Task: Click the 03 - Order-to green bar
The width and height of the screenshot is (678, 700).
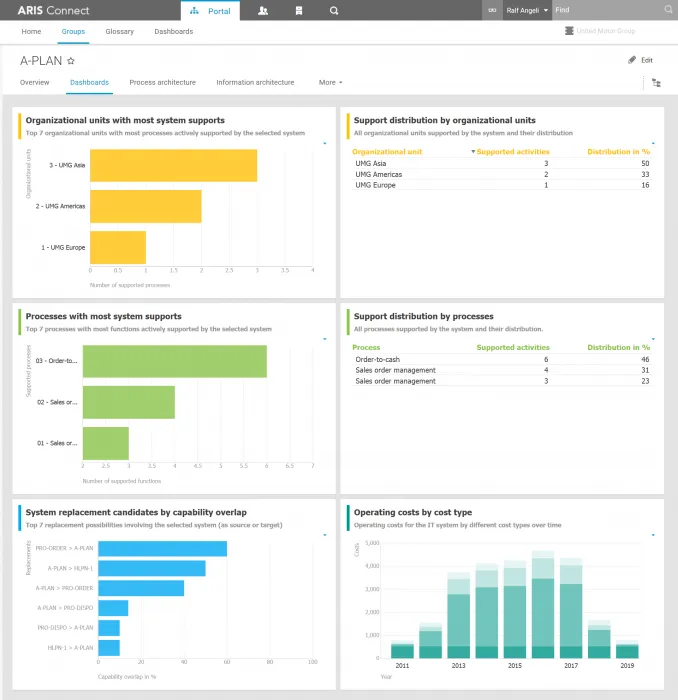Action: tap(175, 361)
